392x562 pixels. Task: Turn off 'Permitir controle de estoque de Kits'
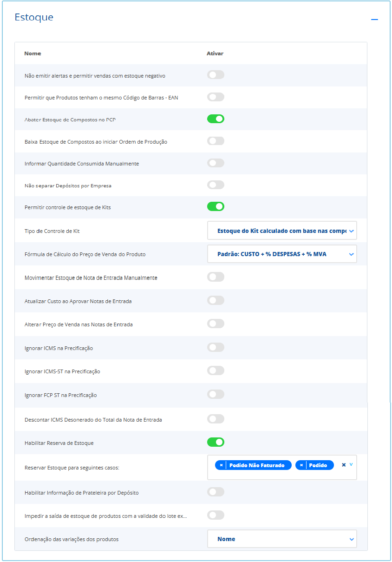click(216, 206)
